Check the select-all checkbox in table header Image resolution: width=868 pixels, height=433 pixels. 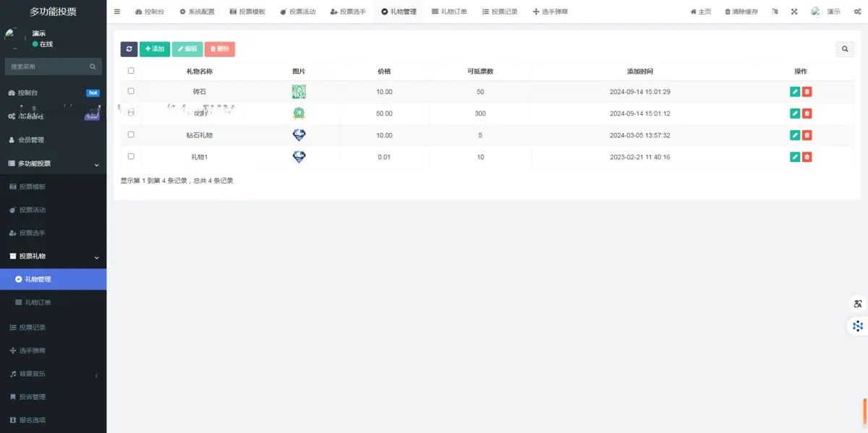click(x=131, y=71)
